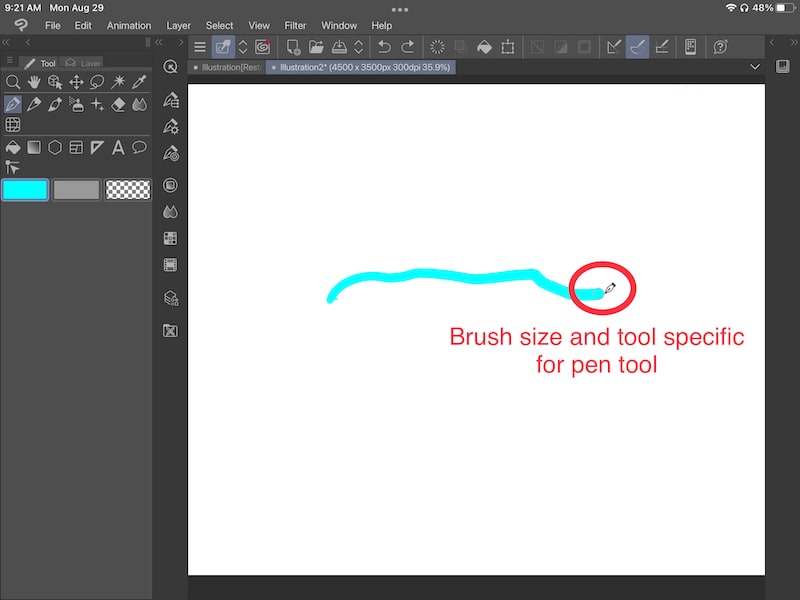Click the Redo button in the toolbar

coord(408,46)
